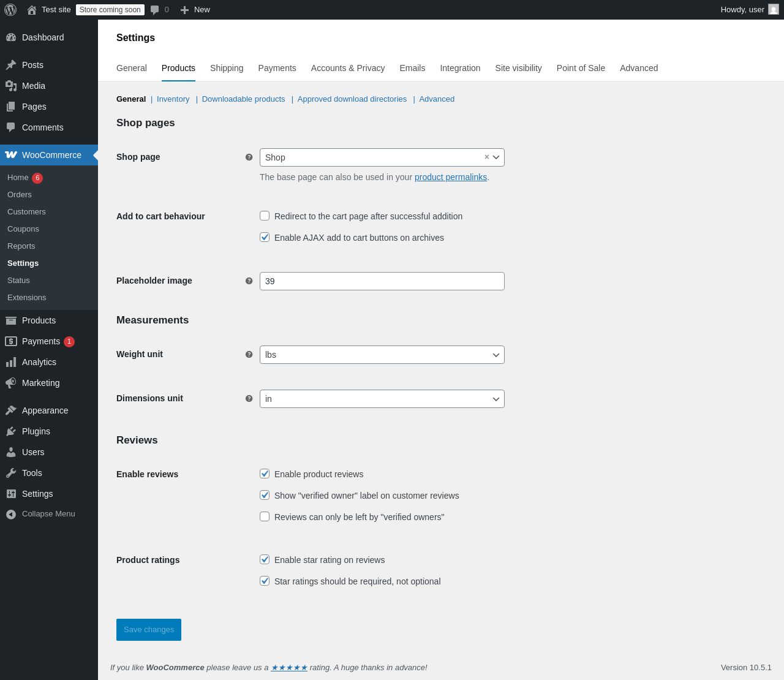This screenshot has width=784, height=680.
Task: Click the Marketing megaphone icon
Action: (11, 383)
